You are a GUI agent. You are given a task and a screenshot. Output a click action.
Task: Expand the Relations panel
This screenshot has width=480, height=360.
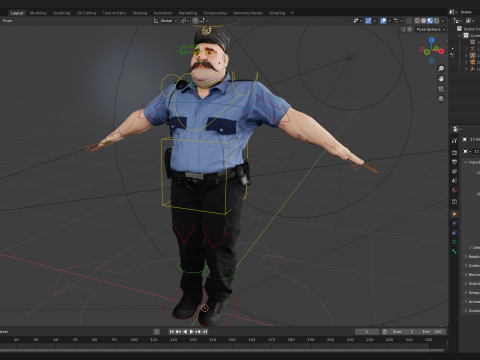point(466,256)
